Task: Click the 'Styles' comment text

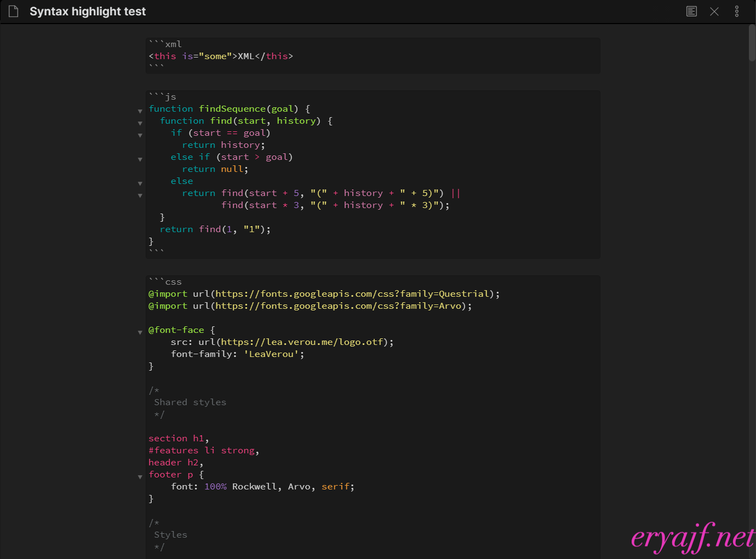Action: coord(170,535)
